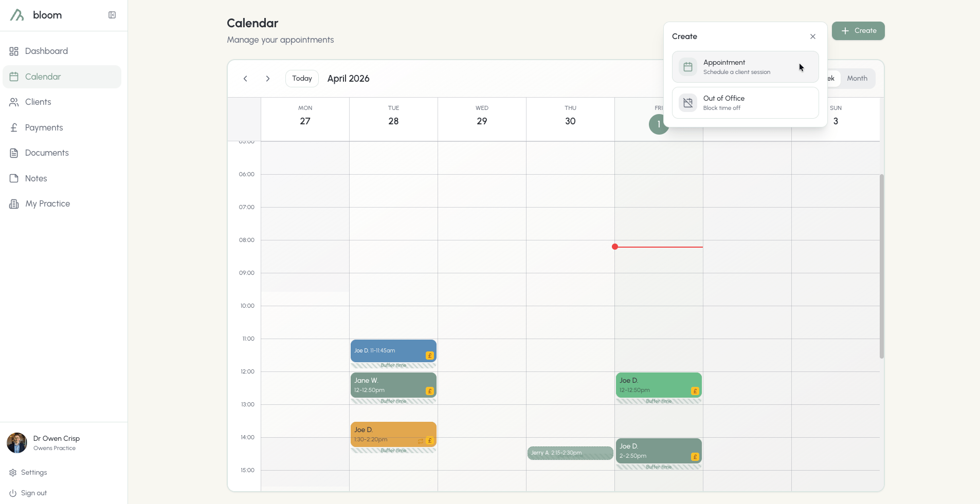Viewport: 980px width, 504px height.
Task: Select Thursday 30 column header
Action: [571, 119]
